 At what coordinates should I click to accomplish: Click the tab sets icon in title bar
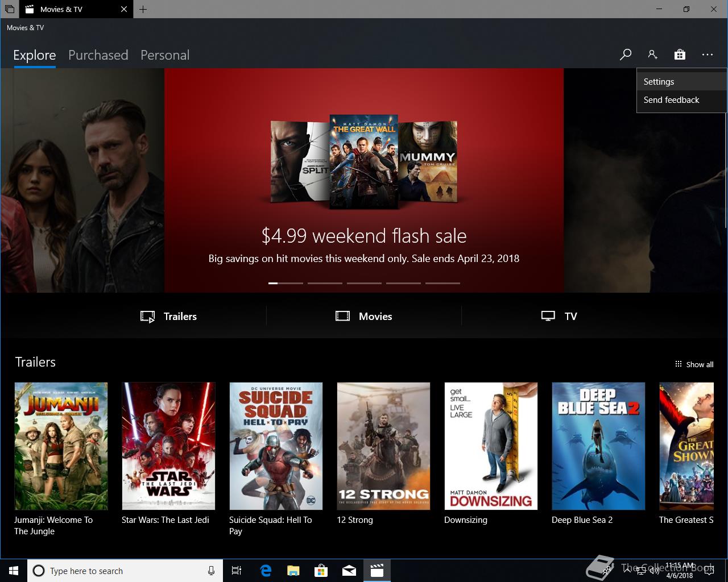pyautogui.click(x=9, y=9)
